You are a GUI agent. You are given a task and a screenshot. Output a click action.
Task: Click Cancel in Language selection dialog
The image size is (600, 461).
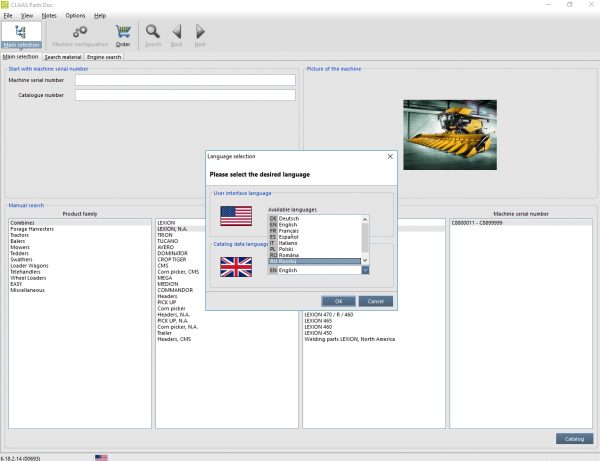tap(376, 301)
